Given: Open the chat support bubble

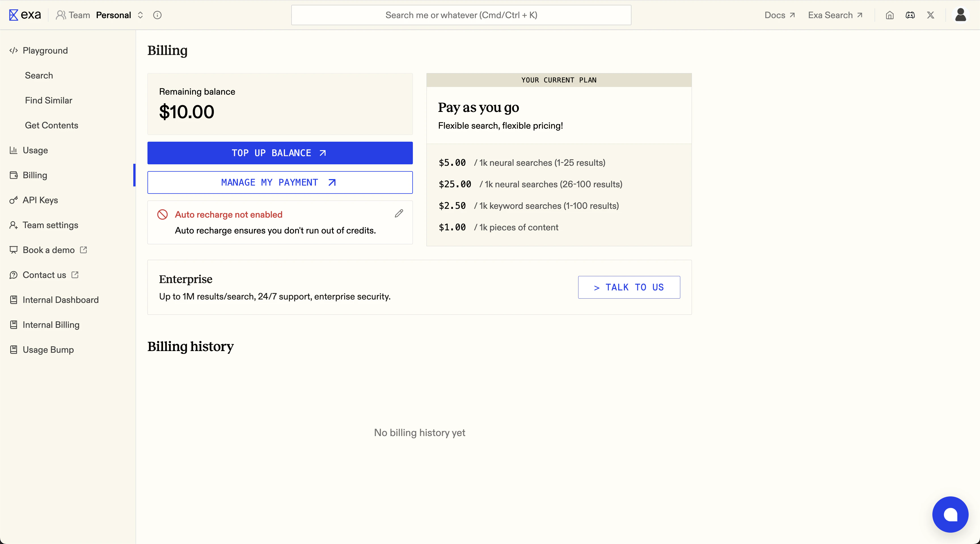Looking at the screenshot, I should pyautogui.click(x=950, y=514).
